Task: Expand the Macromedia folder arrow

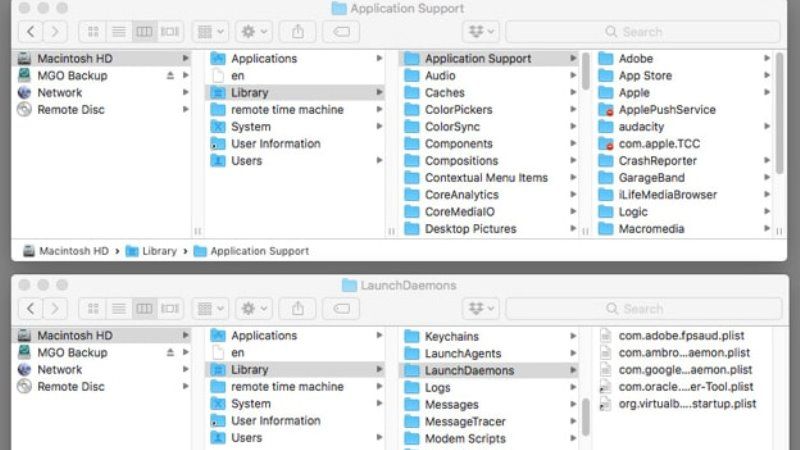Action: (767, 229)
